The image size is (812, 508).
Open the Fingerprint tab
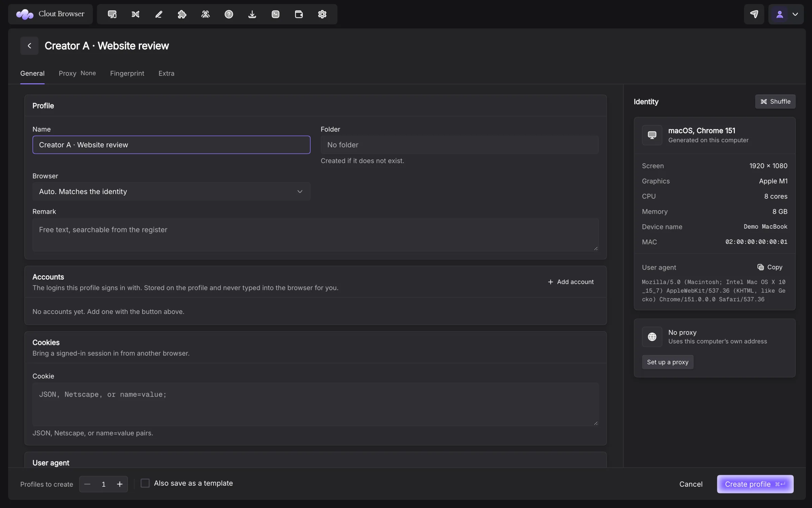pyautogui.click(x=127, y=73)
